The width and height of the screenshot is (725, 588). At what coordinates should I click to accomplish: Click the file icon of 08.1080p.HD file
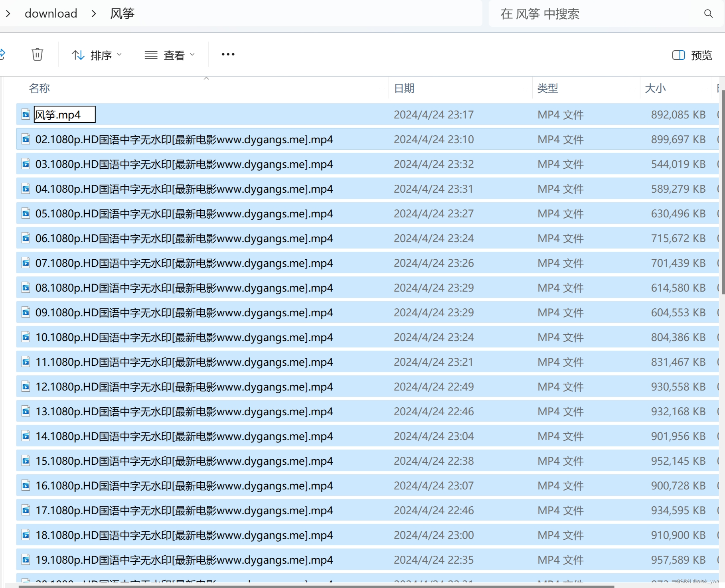[x=26, y=288]
